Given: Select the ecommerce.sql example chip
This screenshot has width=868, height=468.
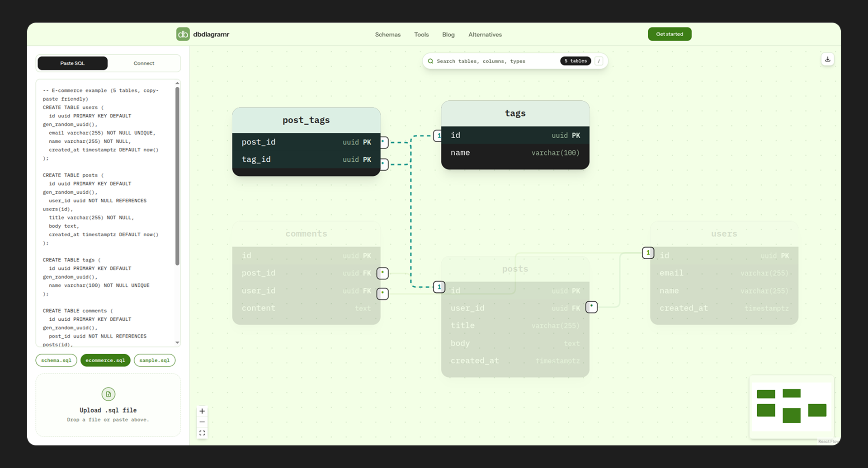Looking at the screenshot, I should tap(105, 360).
